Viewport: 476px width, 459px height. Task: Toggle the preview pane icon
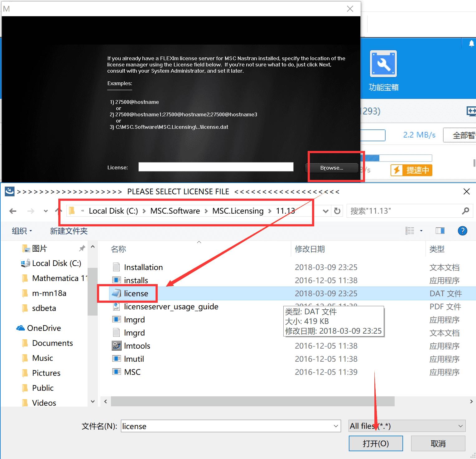pyautogui.click(x=440, y=231)
